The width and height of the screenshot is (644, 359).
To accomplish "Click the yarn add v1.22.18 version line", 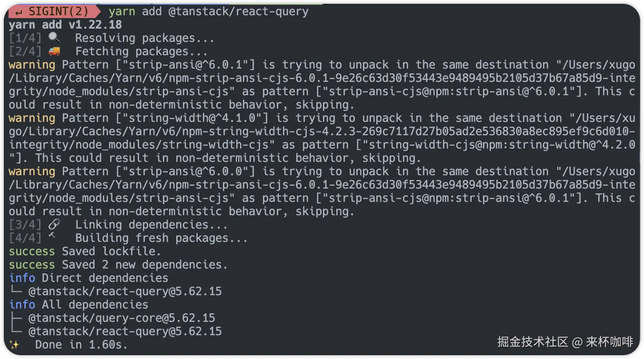I will coord(65,25).
